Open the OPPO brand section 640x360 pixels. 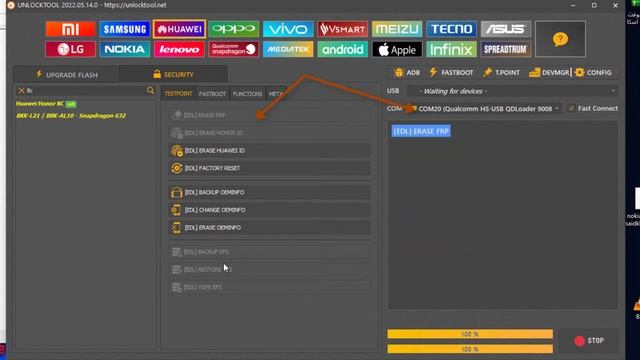233,29
